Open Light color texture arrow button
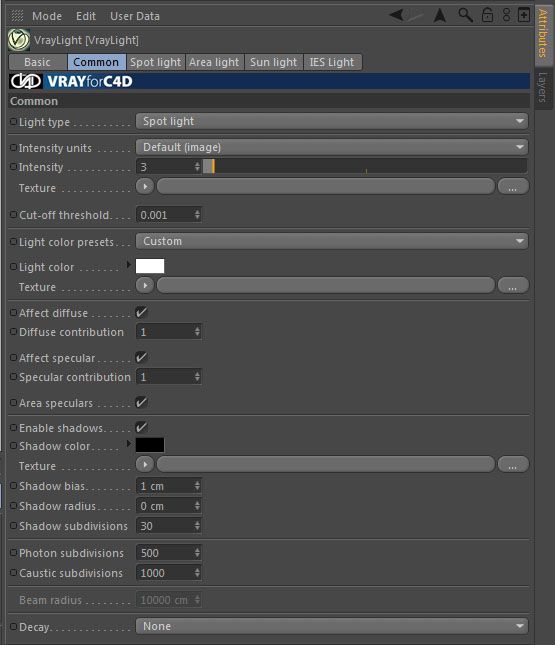This screenshot has width=555, height=645. coord(145,285)
